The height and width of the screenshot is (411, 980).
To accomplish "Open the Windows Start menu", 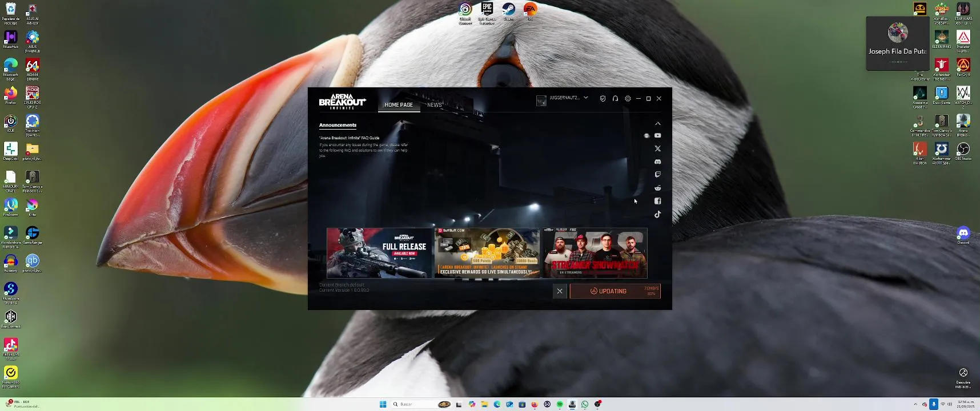I will tap(383, 404).
